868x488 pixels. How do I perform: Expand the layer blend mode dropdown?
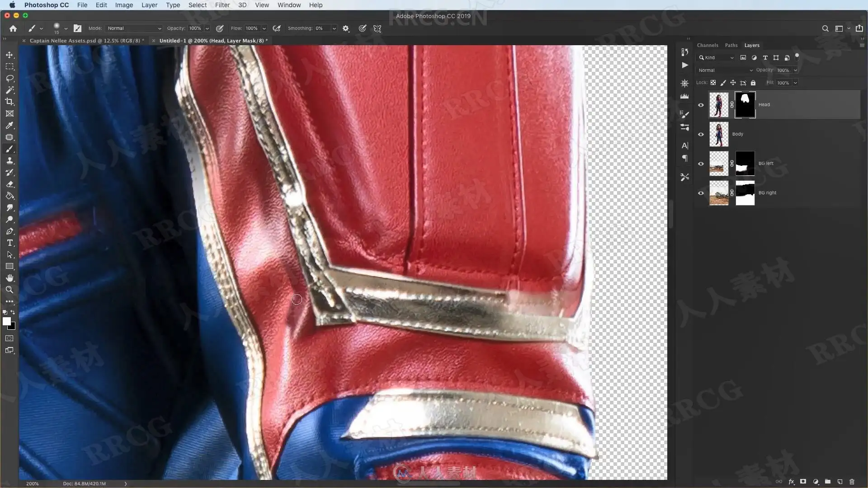725,70
